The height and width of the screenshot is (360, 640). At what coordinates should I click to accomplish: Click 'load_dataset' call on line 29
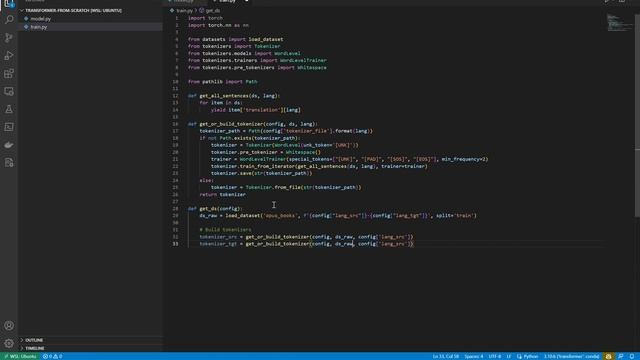[243, 216]
